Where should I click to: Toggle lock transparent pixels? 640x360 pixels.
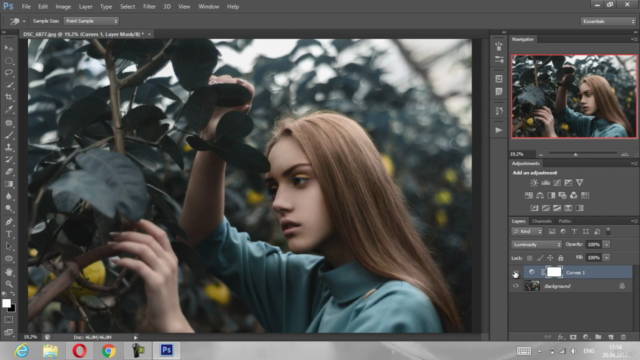(x=530, y=258)
